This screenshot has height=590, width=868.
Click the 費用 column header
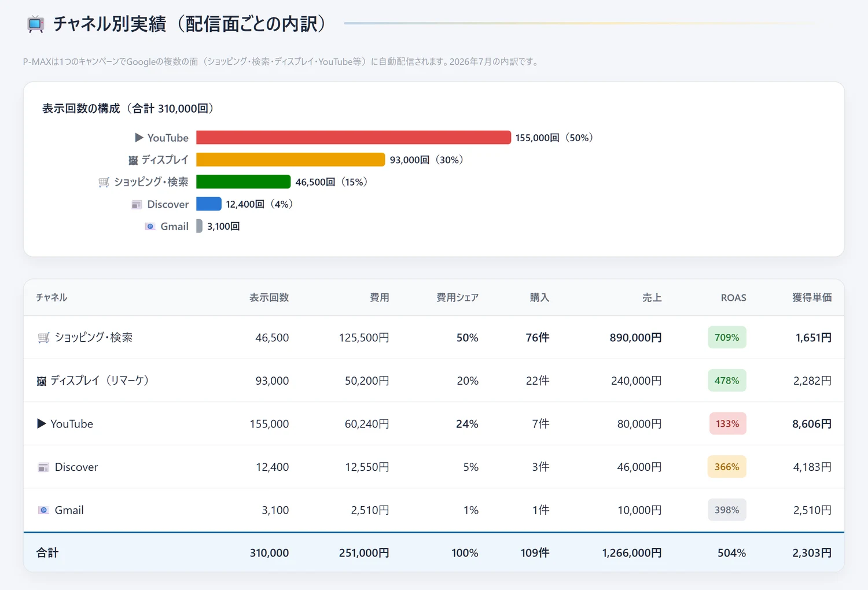(x=380, y=297)
